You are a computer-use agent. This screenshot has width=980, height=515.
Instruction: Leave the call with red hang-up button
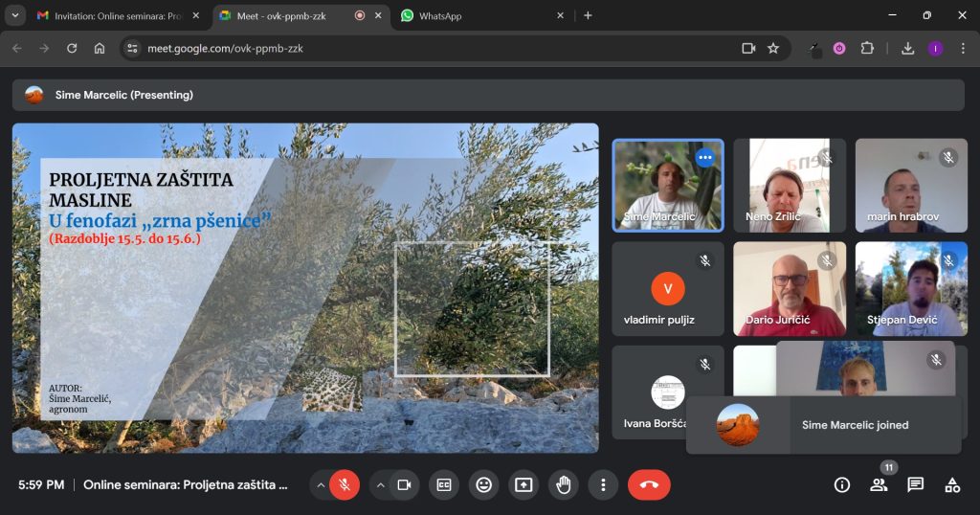pyautogui.click(x=649, y=485)
